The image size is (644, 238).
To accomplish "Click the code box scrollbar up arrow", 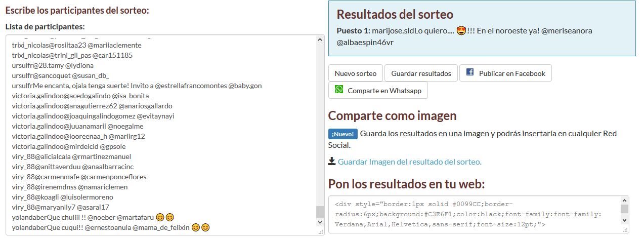I will [x=624, y=200].
